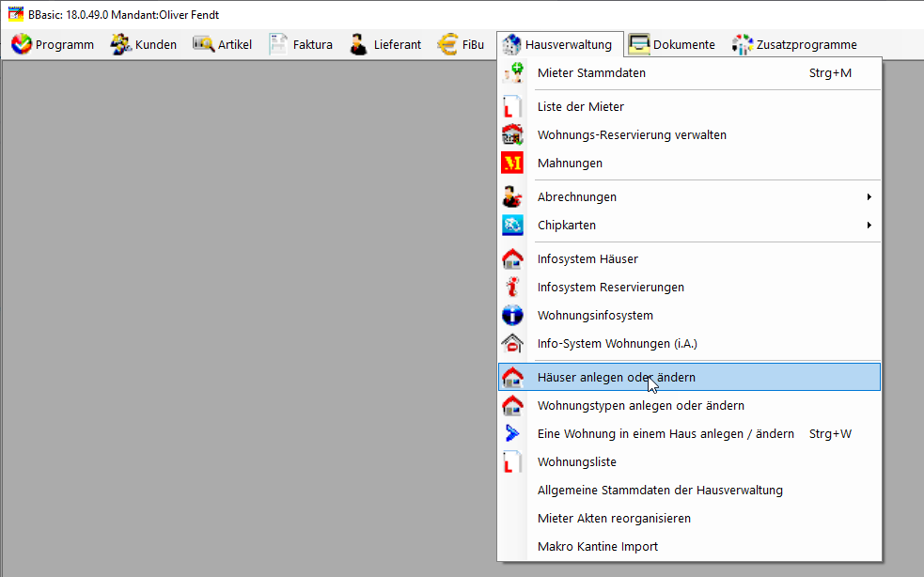924x577 pixels.
Task: Click the Wohnungstypen anlegen house icon
Action: 512,405
